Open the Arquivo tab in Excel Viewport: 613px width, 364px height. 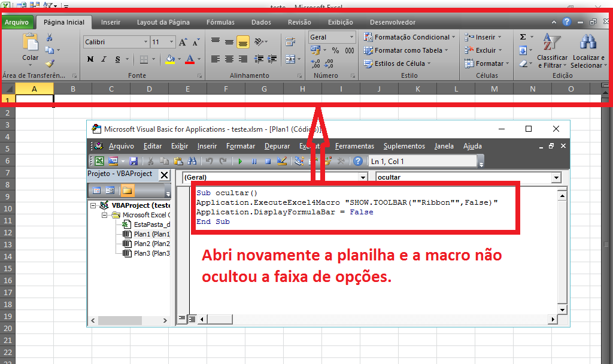[16, 22]
